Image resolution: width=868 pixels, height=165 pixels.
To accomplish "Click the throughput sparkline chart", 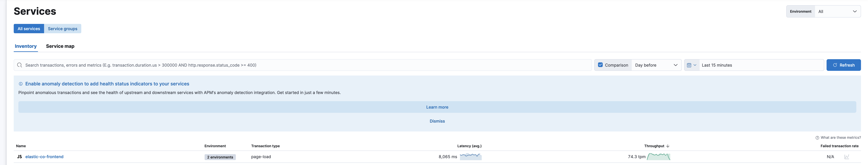I will [659, 157].
